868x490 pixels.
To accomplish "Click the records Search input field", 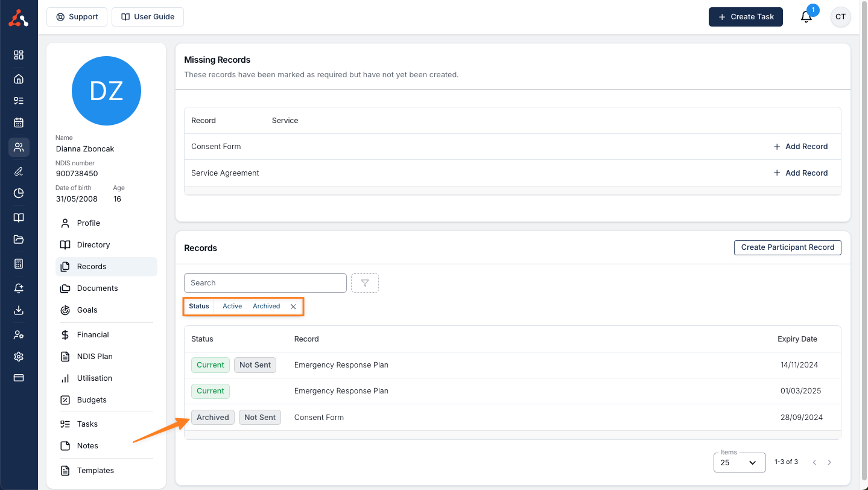I will pyautogui.click(x=265, y=283).
